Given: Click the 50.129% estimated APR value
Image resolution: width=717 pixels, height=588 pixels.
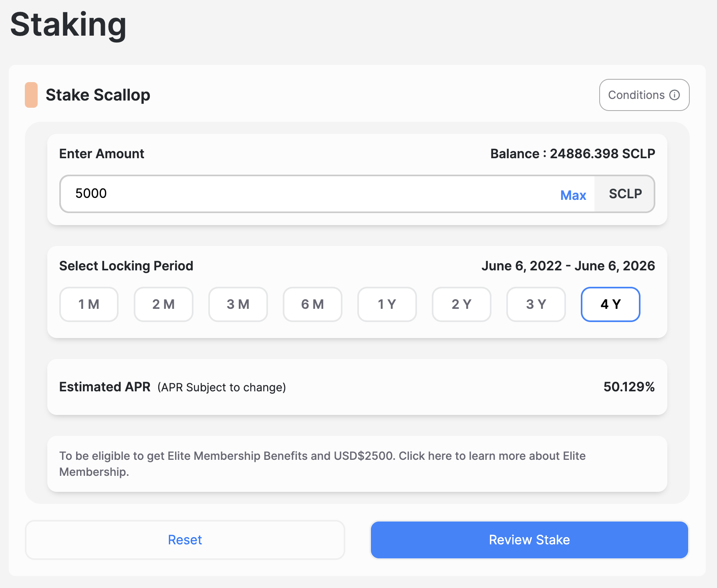Looking at the screenshot, I should click(629, 387).
